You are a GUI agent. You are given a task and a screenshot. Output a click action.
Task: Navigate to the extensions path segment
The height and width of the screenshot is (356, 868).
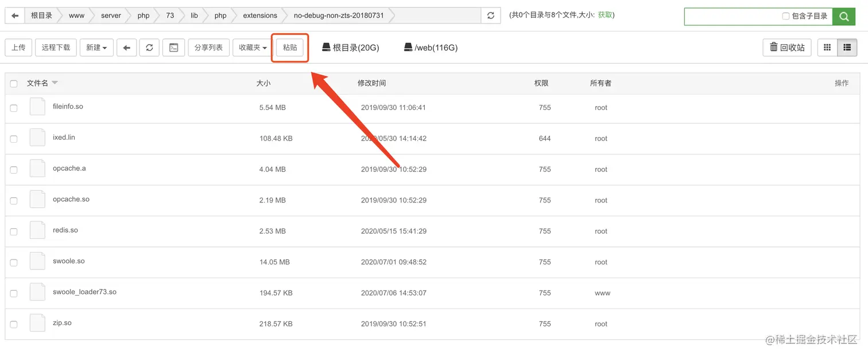pos(259,16)
